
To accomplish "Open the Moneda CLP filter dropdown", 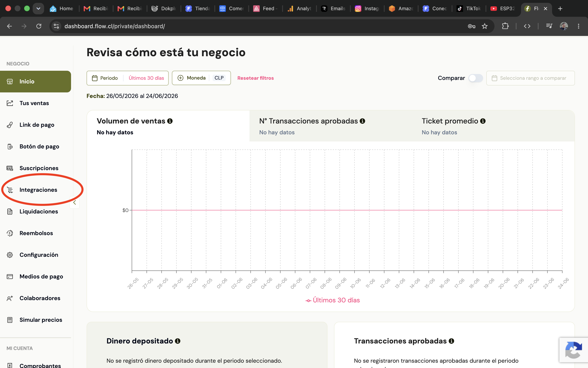I will (202, 78).
